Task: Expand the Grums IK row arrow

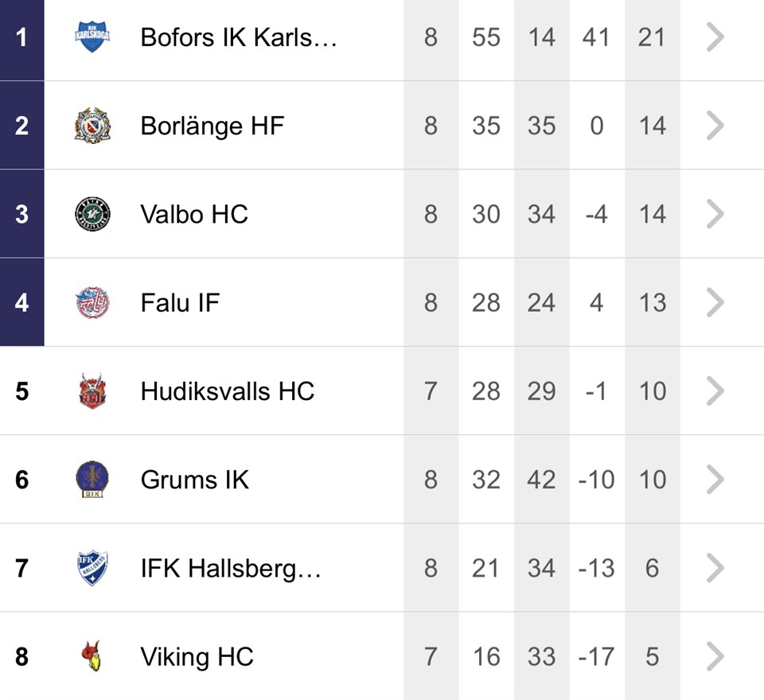Action: [x=715, y=480]
